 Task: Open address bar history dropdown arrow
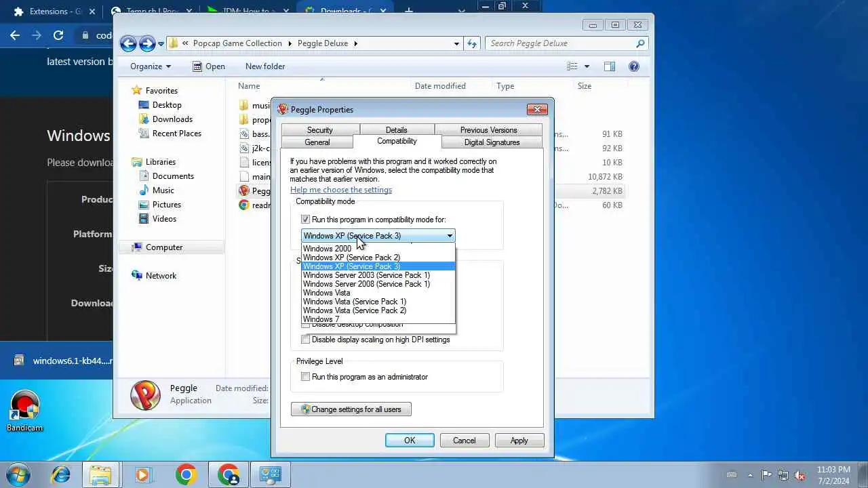pyautogui.click(x=456, y=43)
